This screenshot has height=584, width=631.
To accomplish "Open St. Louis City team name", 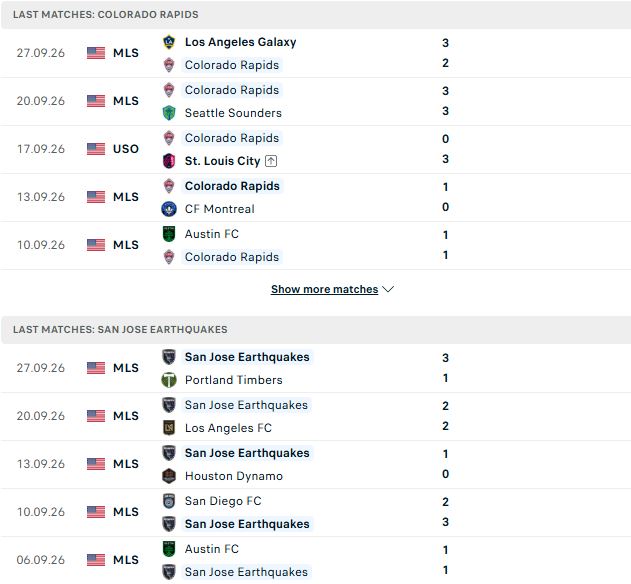I will click(223, 161).
